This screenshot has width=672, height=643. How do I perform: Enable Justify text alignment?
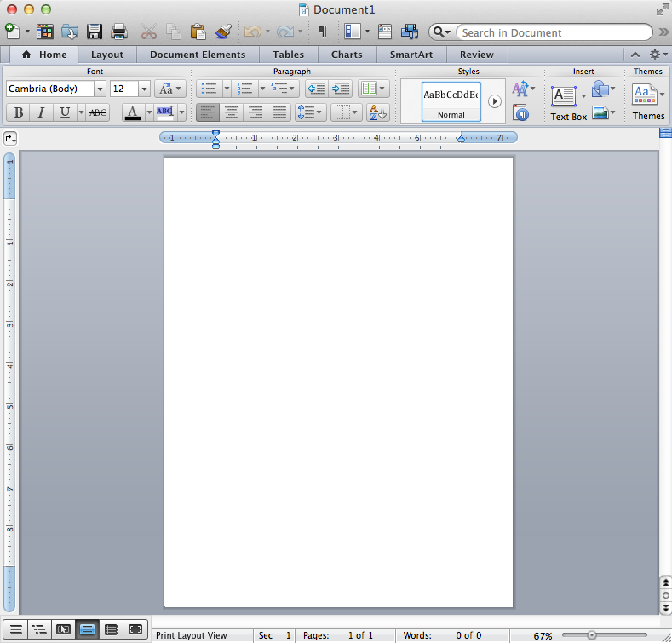[279, 112]
